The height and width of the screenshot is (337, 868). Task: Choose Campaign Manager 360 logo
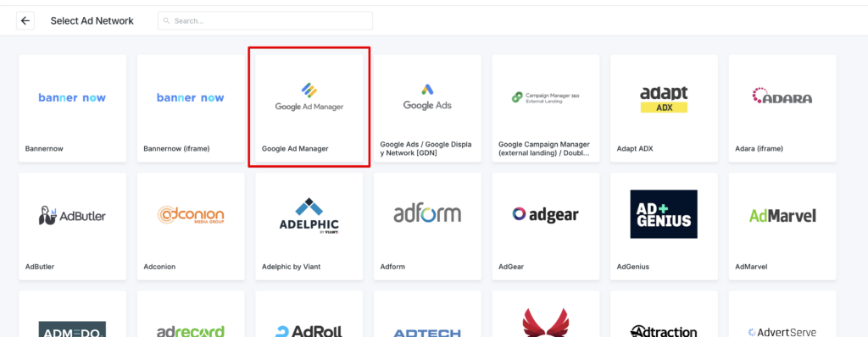click(545, 97)
